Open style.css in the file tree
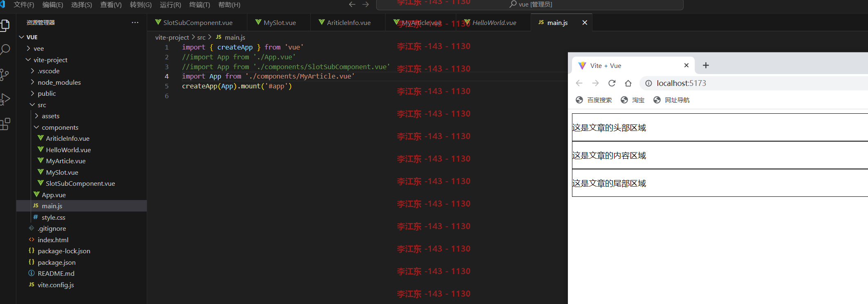This screenshot has width=868, height=304. coord(81,217)
